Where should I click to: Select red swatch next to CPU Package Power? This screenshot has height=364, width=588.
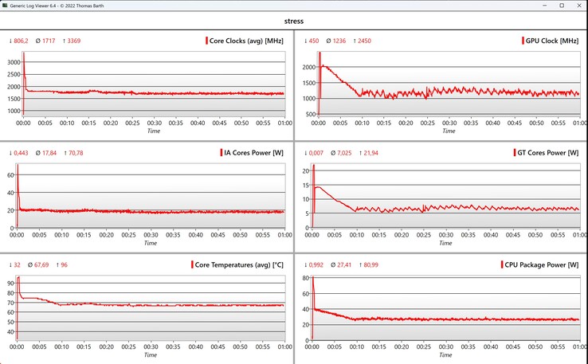[x=498, y=264]
